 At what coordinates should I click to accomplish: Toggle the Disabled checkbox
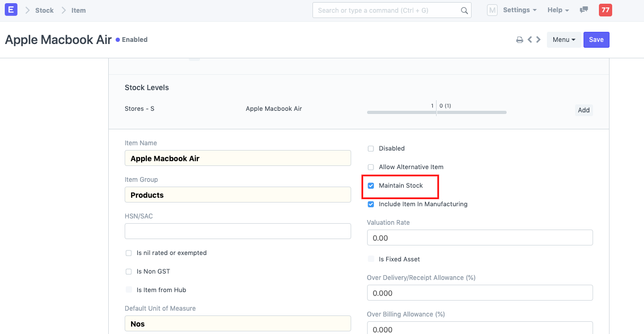click(371, 148)
